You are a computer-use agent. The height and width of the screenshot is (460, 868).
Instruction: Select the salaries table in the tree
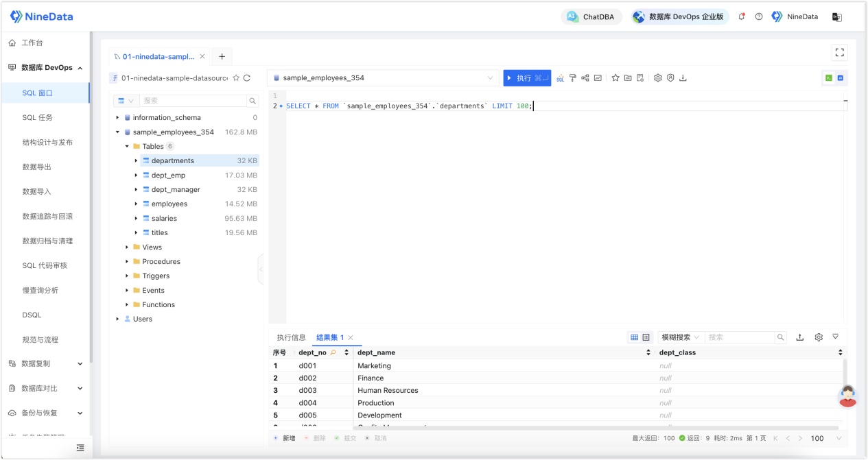[x=164, y=219]
